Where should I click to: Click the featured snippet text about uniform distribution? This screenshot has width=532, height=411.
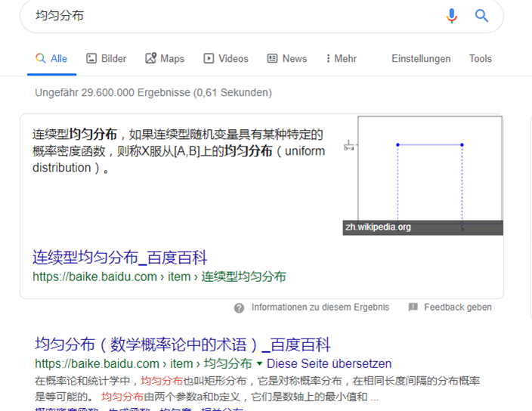[179, 151]
